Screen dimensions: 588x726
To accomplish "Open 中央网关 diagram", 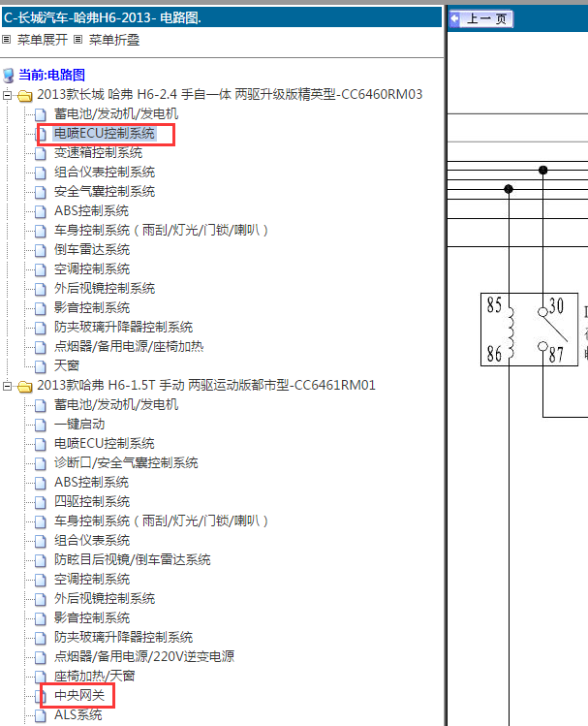I will (x=79, y=695).
